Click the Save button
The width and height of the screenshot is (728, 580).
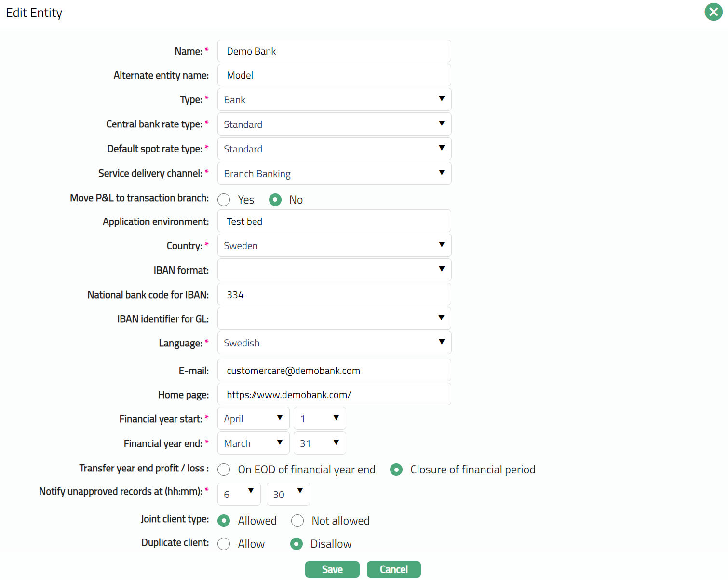pos(332,569)
